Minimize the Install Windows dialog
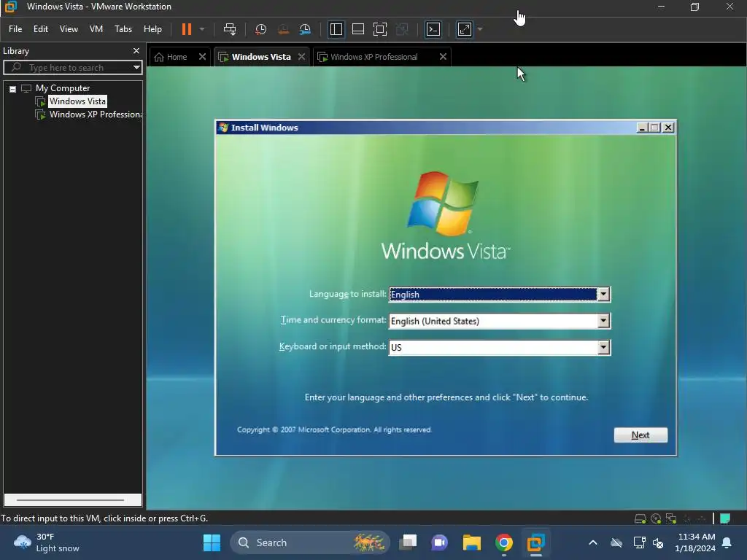Image resolution: width=747 pixels, height=560 pixels. tap(642, 128)
